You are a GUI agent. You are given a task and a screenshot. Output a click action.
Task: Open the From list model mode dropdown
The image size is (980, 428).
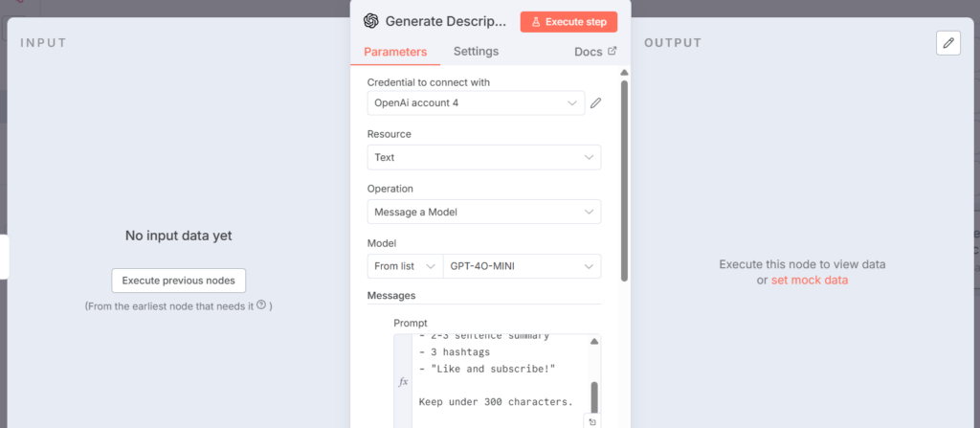click(x=405, y=266)
